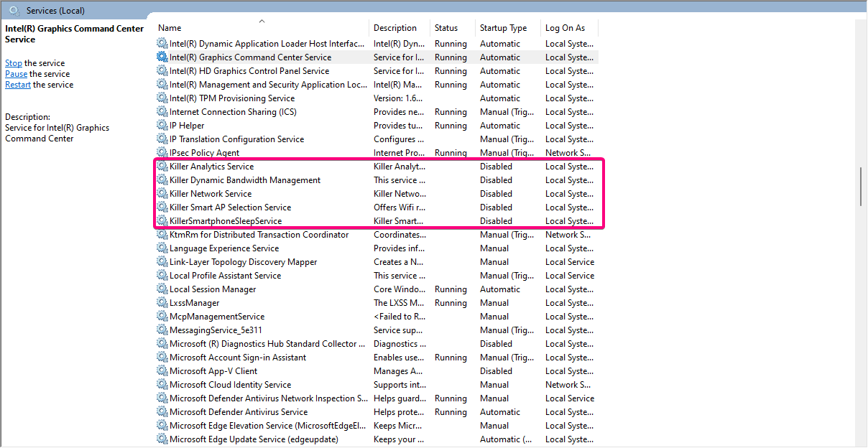
Task: Click the gear icon beside LxssManager
Action: pos(162,303)
